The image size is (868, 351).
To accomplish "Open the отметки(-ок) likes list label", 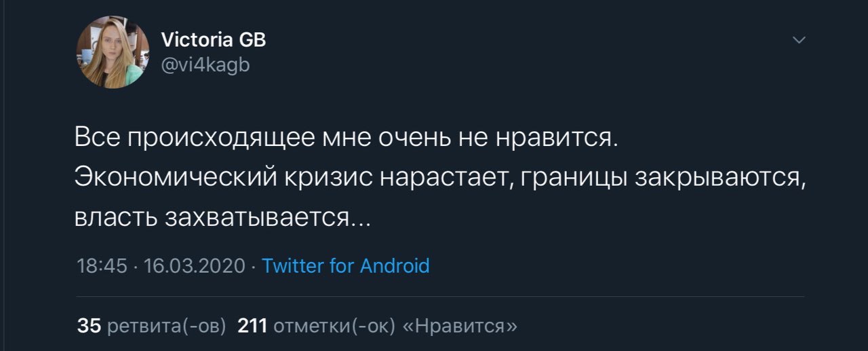I will [x=334, y=326].
